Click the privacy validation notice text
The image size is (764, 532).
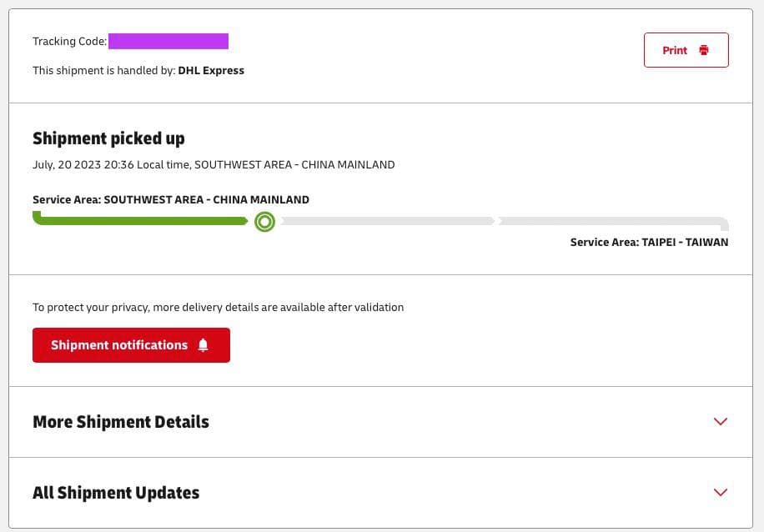click(218, 308)
